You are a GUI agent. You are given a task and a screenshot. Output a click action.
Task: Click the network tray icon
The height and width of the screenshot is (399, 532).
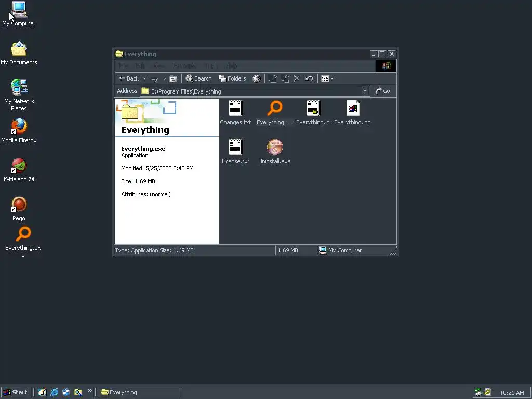[478, 392]
